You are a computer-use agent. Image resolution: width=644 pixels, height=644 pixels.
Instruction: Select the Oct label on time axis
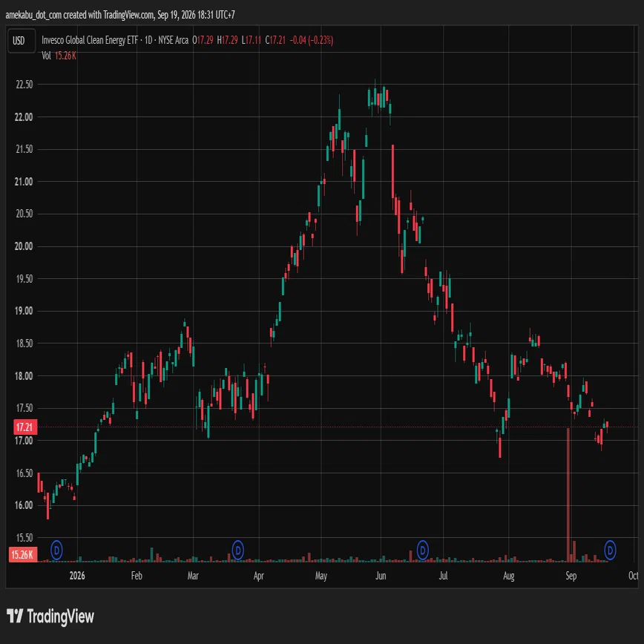coord(634,576)
